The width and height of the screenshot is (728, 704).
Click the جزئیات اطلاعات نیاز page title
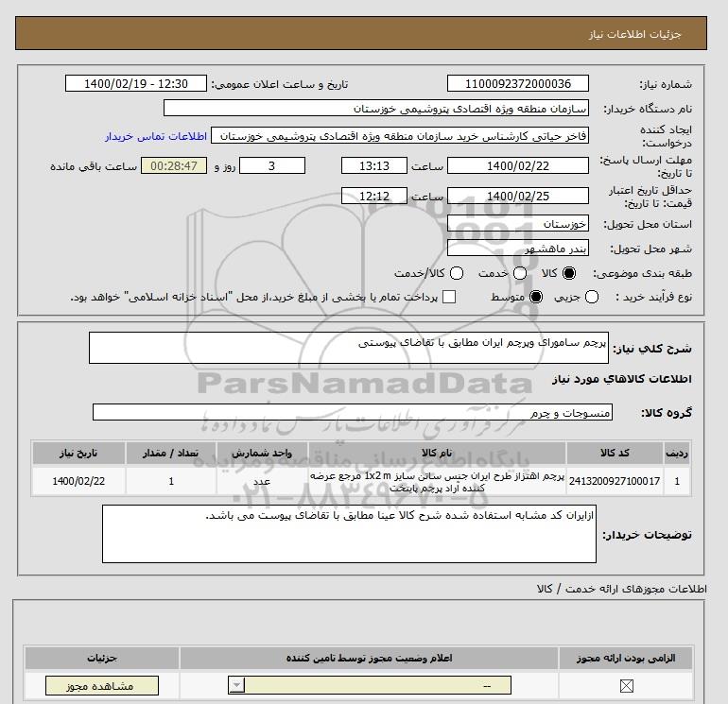[x=634, y=34]
